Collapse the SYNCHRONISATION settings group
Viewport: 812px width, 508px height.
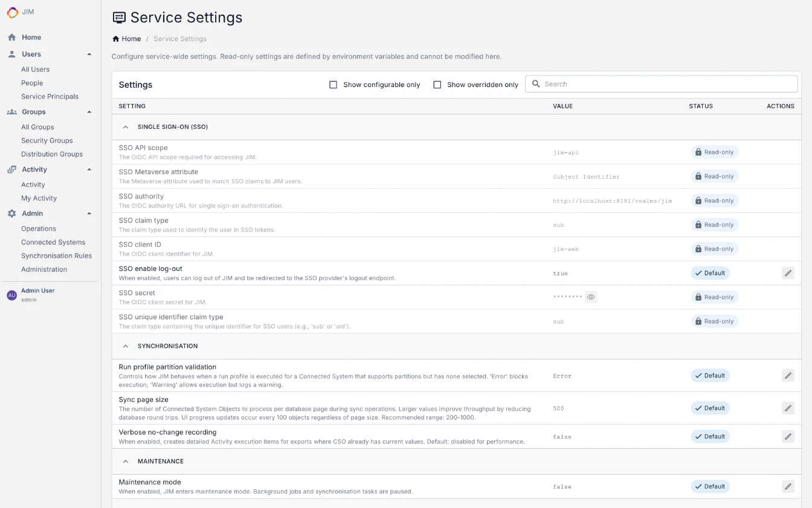click(126, 346)
